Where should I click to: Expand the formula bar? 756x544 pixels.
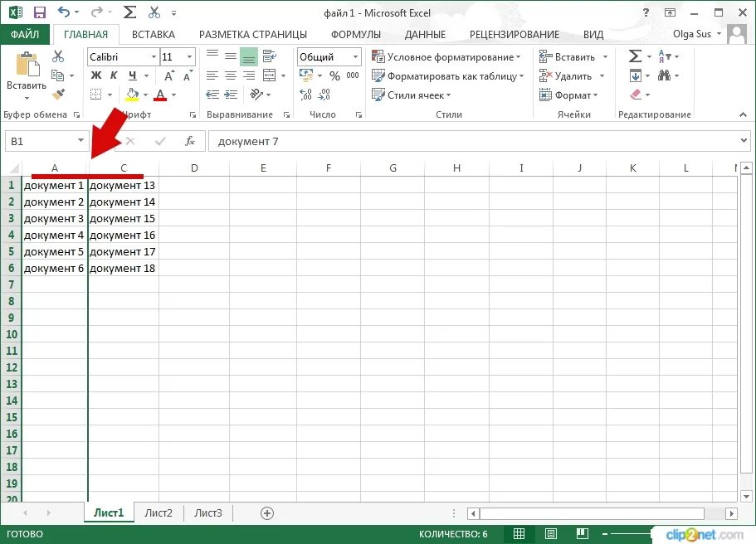point(744,141)
